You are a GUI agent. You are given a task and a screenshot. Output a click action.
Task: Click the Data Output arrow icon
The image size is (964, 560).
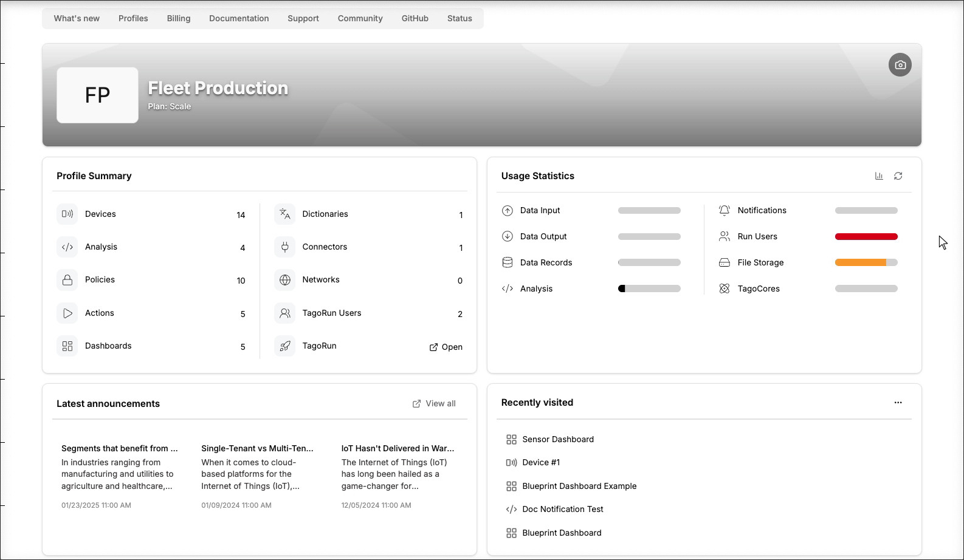coord(508,237)
